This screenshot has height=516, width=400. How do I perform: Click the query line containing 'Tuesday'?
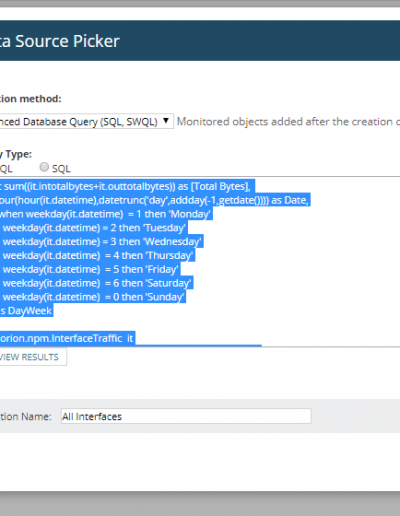94,228
